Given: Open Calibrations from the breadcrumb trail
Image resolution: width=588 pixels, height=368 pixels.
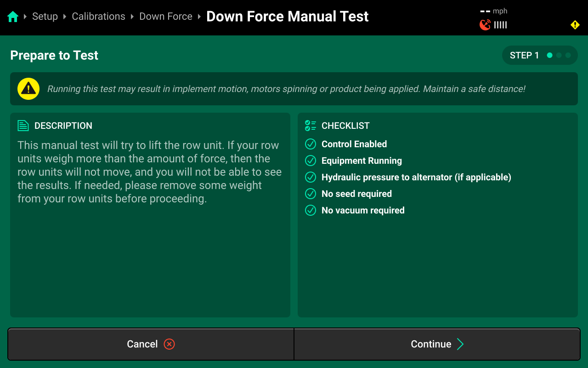Looking at the screenshot, I should point(98,16).
